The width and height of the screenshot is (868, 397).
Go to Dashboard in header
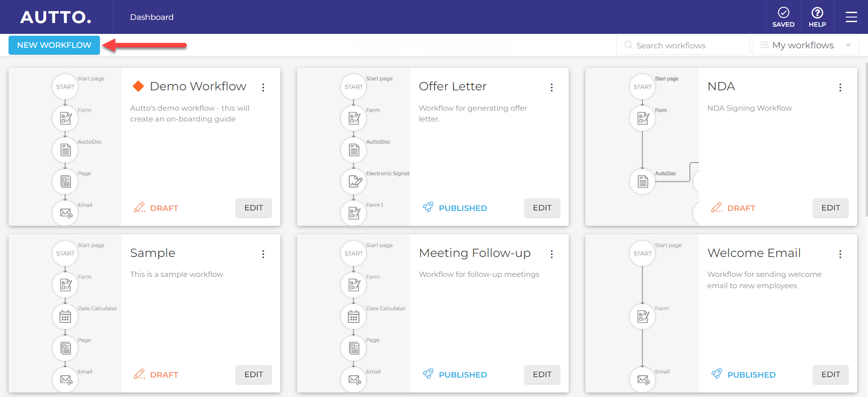(x=152, y=17)
